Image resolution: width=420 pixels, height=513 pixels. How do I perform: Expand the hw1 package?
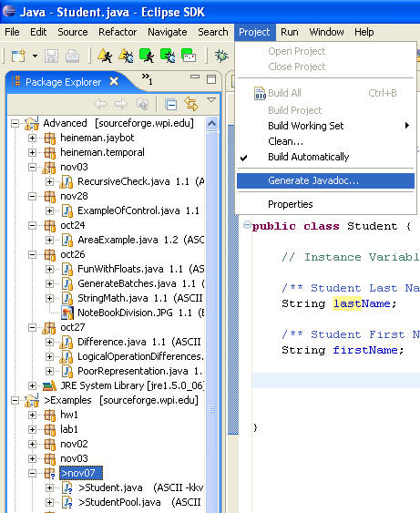pos(32,415)
